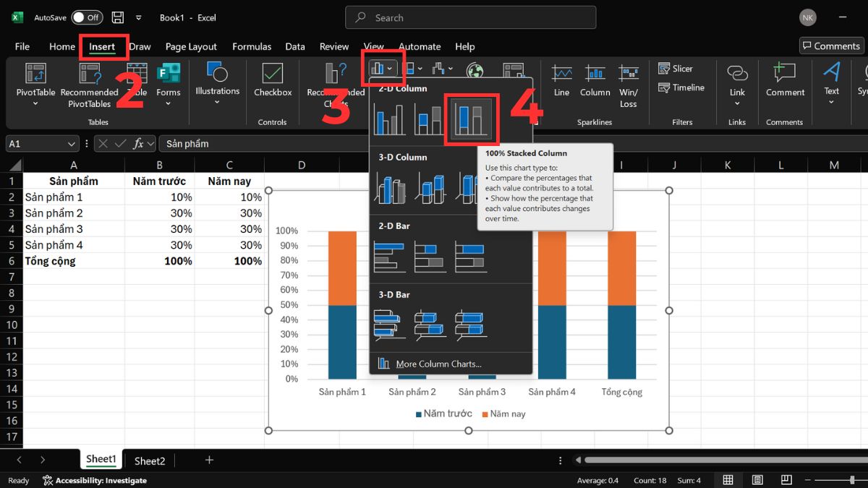Toggle the AutoSave switch
868x488 pixels.
click(x=87, y=17)
